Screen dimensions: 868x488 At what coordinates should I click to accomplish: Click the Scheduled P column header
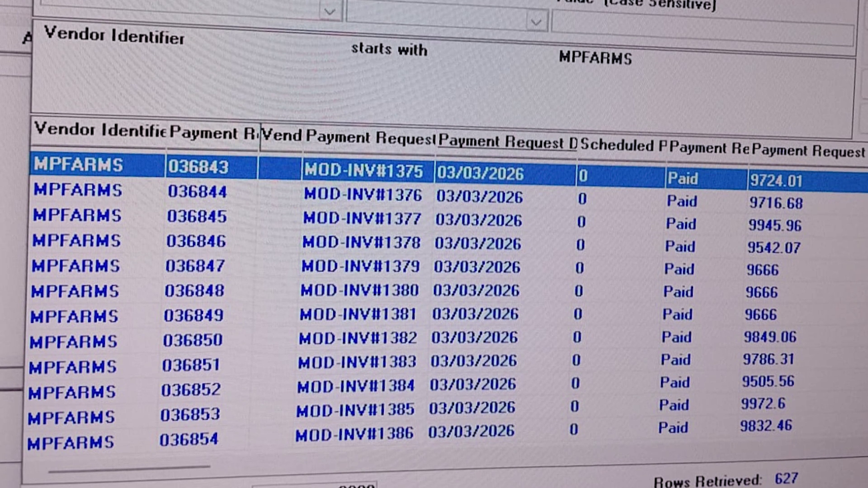pos(624,146)
